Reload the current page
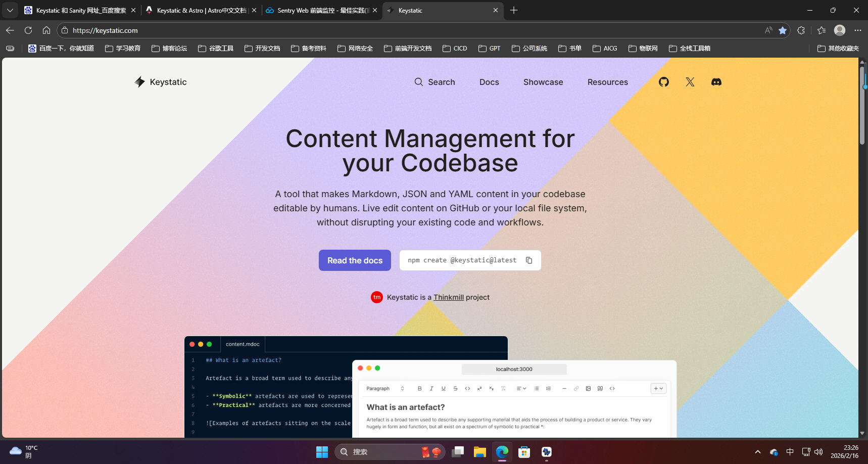 click(x=28, y=30)
